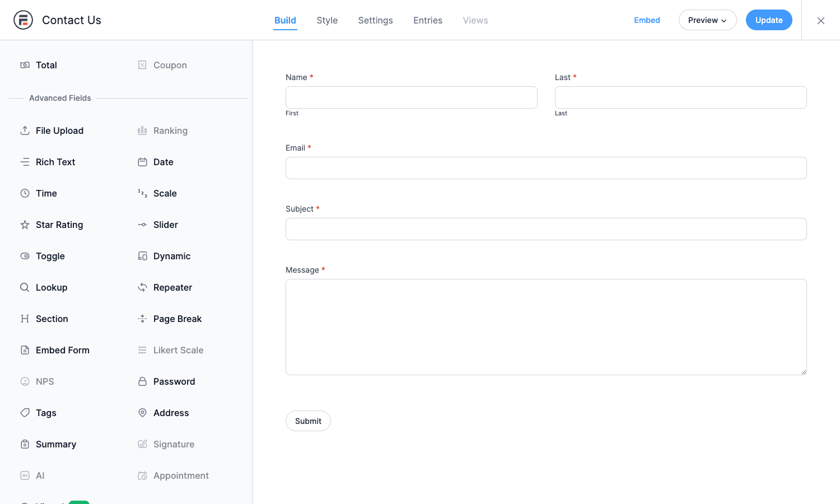Screen dimensions: 840x504
Task: Click the Last name input field
Action: (681, 97)
